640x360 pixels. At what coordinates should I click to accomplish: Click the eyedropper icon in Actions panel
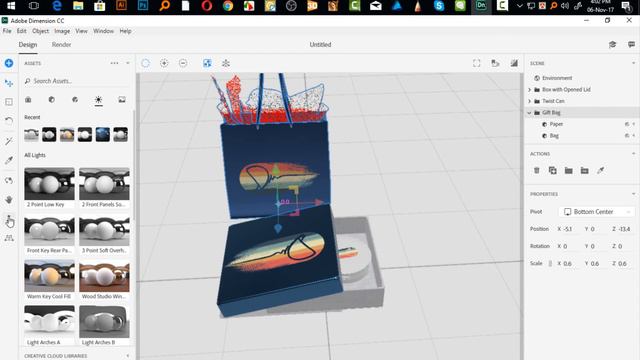click(600, 171)
